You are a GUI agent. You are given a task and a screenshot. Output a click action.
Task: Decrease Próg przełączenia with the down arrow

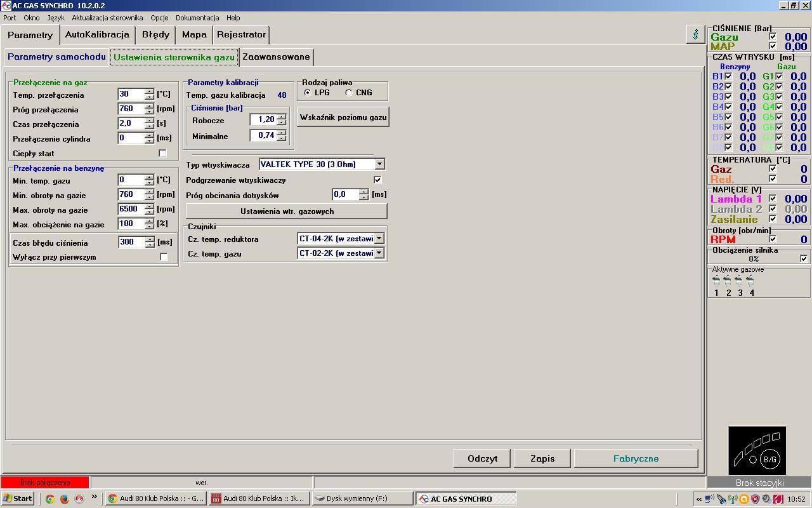pyautogui.click(x=149, y=112)
